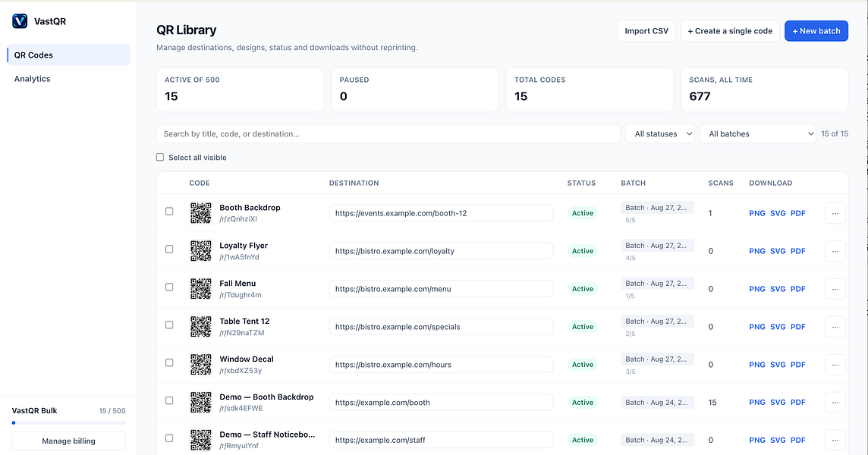Open the Booth Backdrop QR code thumbnail
Screen dimensions: 868x455
201,213
